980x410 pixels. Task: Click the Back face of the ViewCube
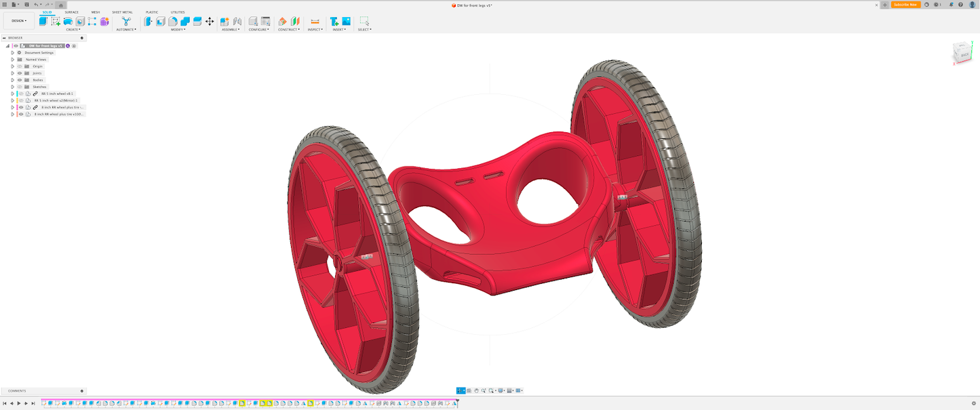(x=964, y=54)
